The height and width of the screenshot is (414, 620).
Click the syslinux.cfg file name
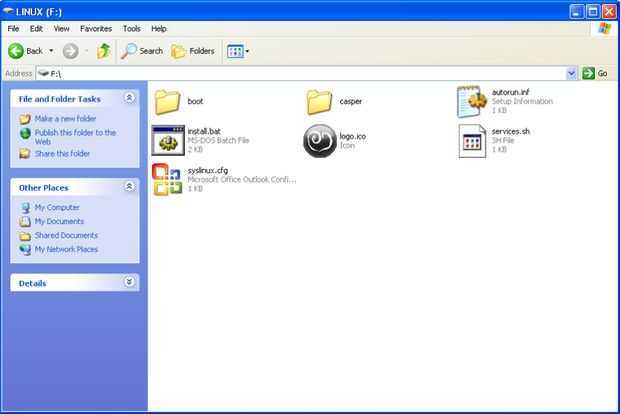coord(208,170)
